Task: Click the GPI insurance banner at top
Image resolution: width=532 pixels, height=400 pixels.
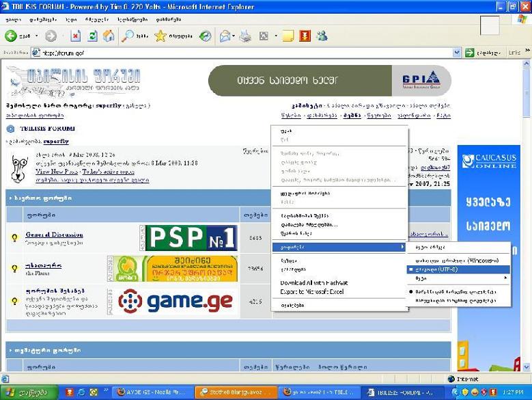Action: [330, 81]
